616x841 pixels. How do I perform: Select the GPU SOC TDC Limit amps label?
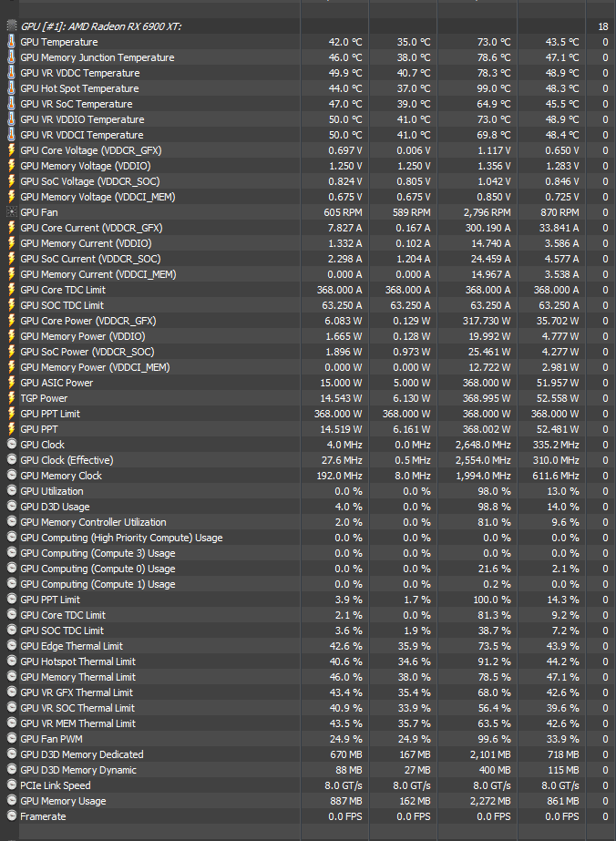(x=62, y=305)
